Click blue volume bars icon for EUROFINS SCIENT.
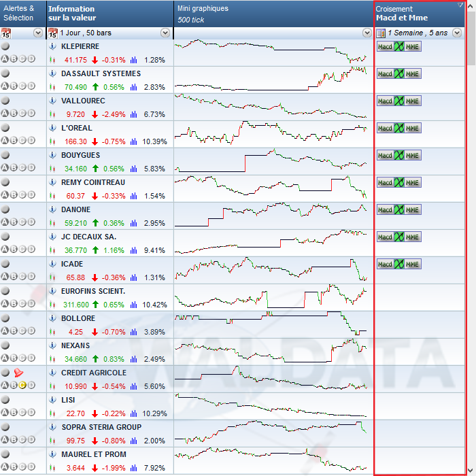Viewport: 476px width, 476px height. (133, 305)
